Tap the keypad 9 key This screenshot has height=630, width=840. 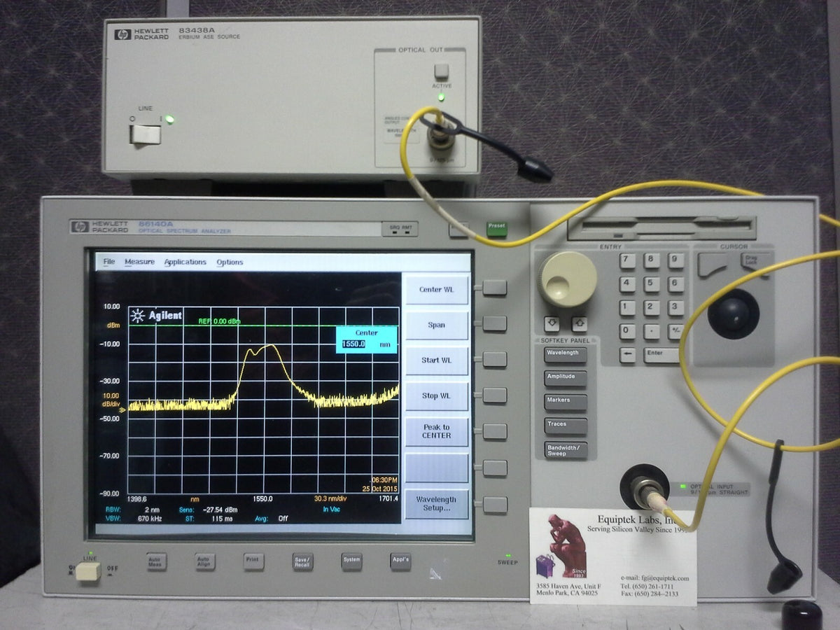coord(675,260)
